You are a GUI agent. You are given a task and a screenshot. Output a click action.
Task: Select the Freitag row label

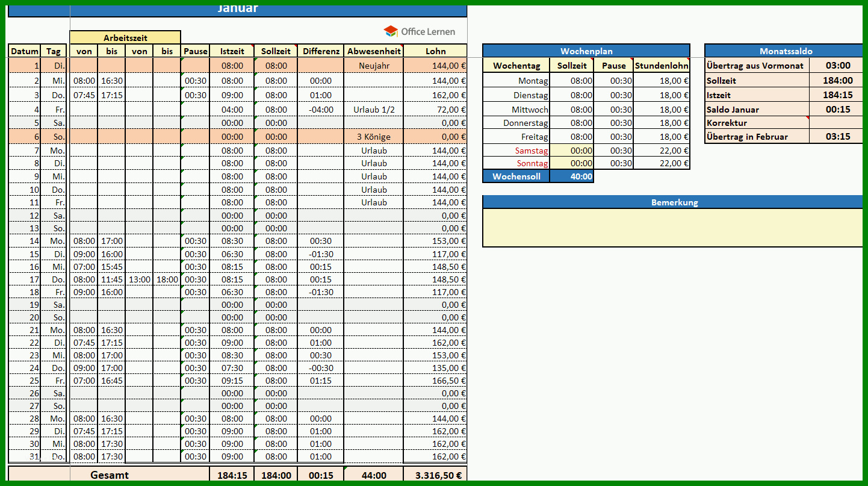(x=516, y=137)
